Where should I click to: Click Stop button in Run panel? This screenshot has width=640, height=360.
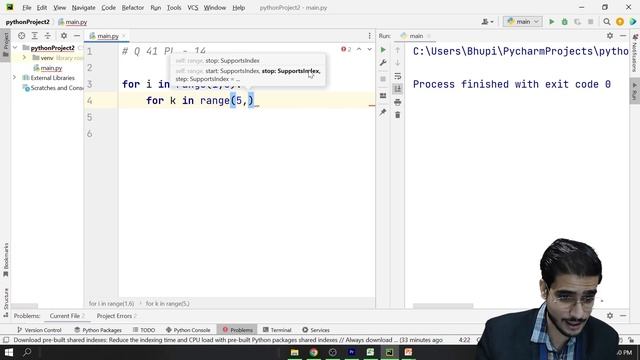pos(383,79)
